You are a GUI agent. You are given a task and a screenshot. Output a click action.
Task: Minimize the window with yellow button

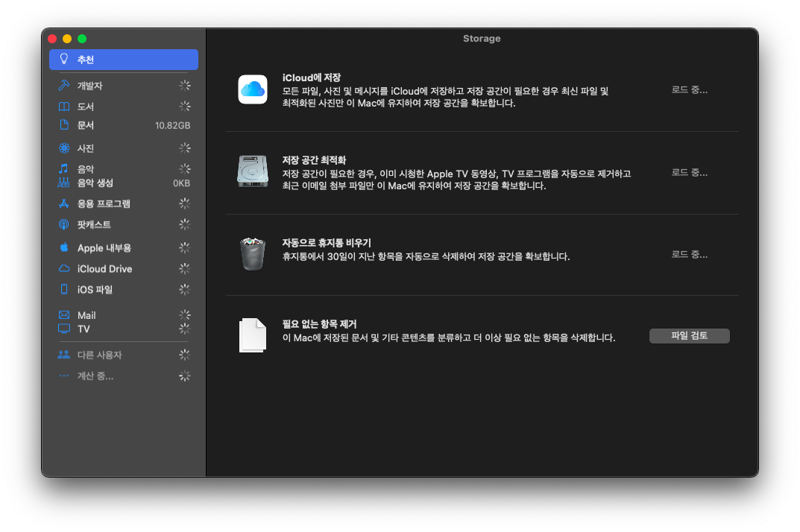(67, 39)
